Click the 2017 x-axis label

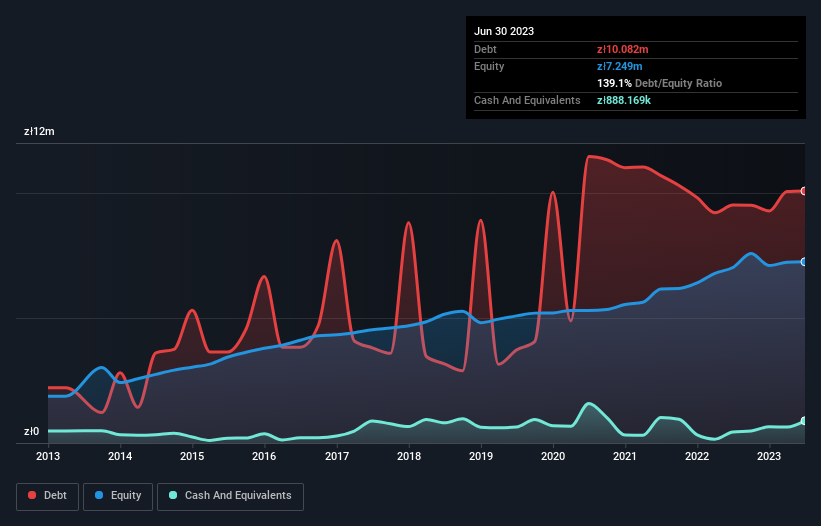[x=337, y=456]
